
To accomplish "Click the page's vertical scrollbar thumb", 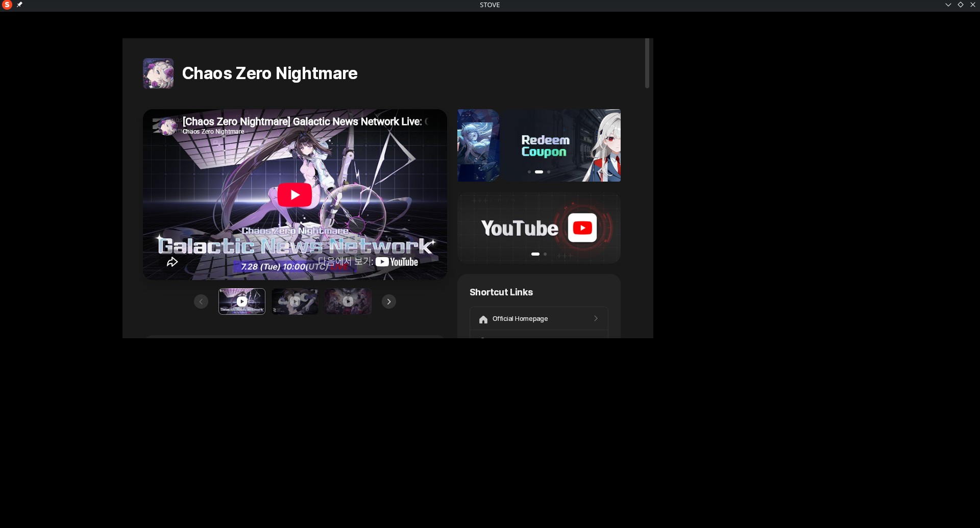I will pos(647,63).
